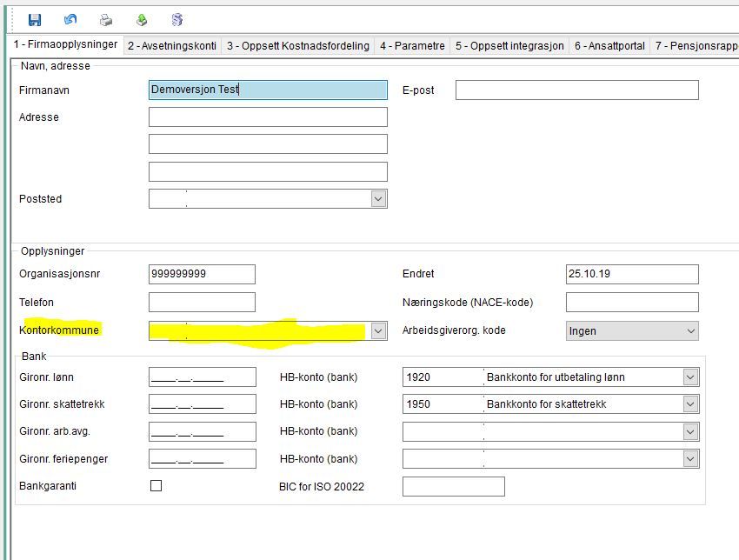Click the BIC for ISO 20022 field
739x560 pixels.
pyautogui.click(x=453, y=486)
